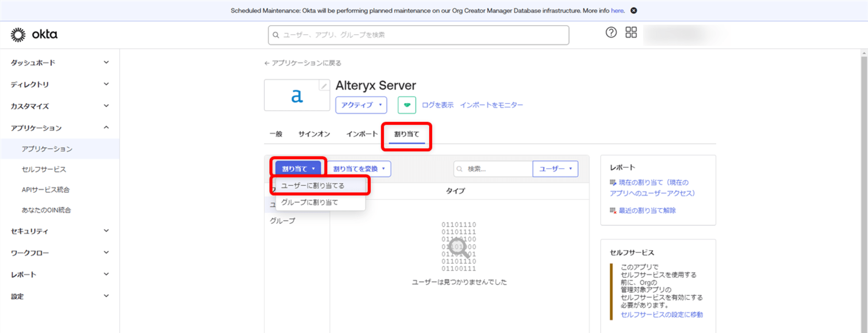Select アプリケーション sidebar sub-item
Viewport: 868px width, 333px height.
point(60,149)
